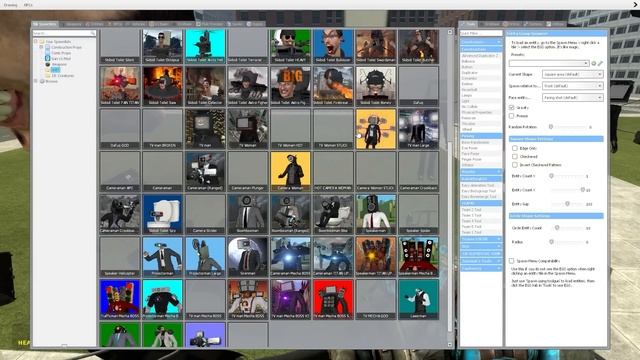Screen dimensions: 640x360
Task: Select the TV Woman icon
Action: point(248,129)
